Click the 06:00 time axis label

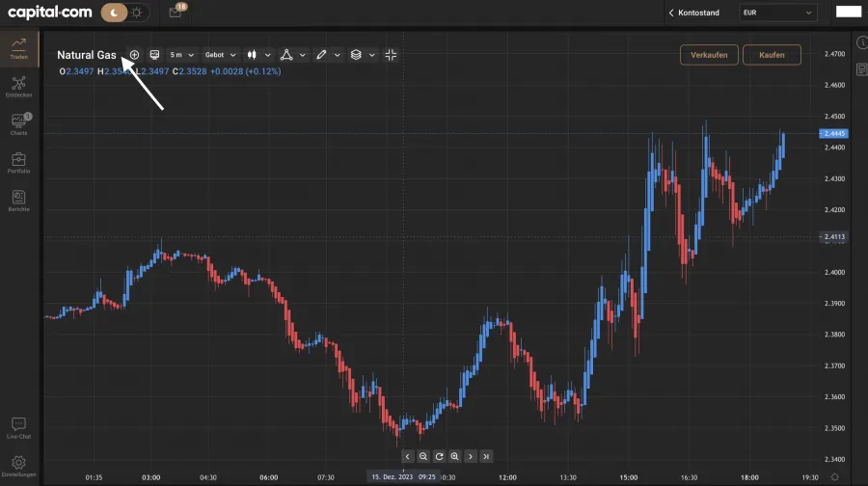[269, 477]
